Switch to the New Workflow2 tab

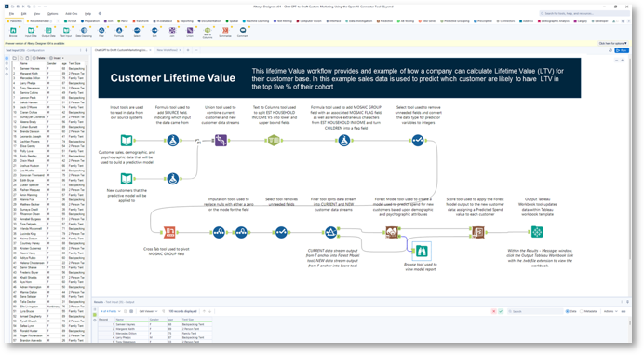tap(168, 50)
